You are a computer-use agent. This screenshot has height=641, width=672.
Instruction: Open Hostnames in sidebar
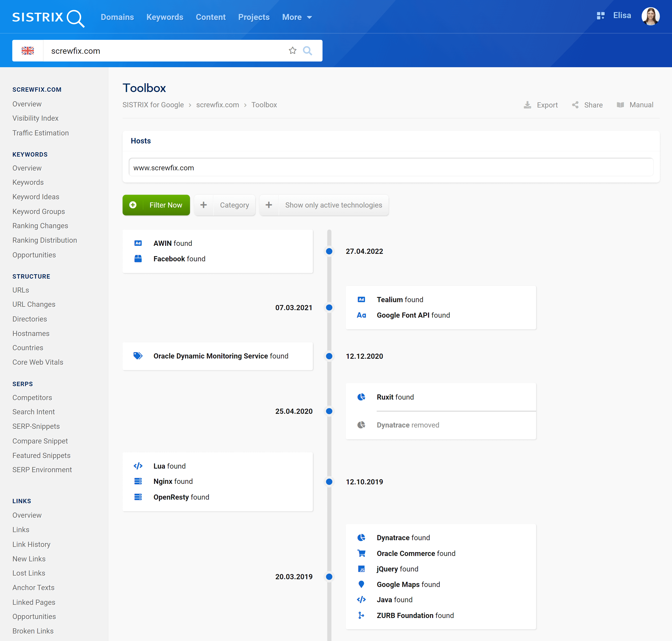[x=31, y=333]
